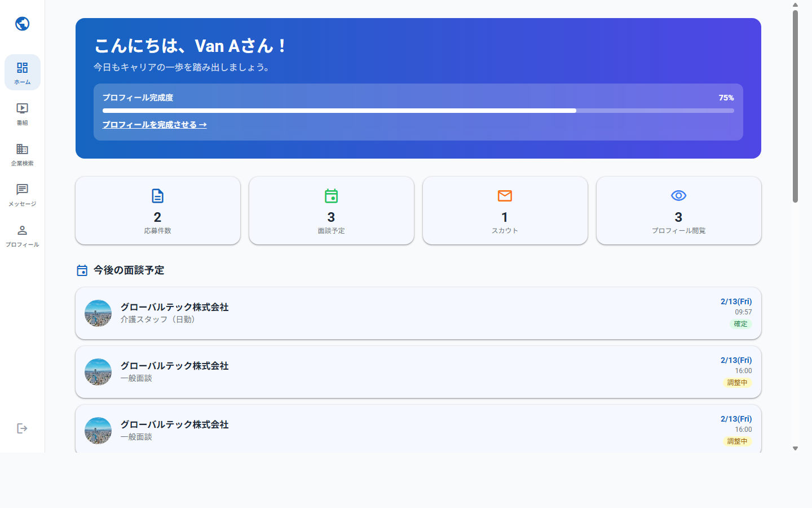Click the green calendar icon on 面談予定 card
The height and width of the screenshot is (508, 812).
click(331, 196)
